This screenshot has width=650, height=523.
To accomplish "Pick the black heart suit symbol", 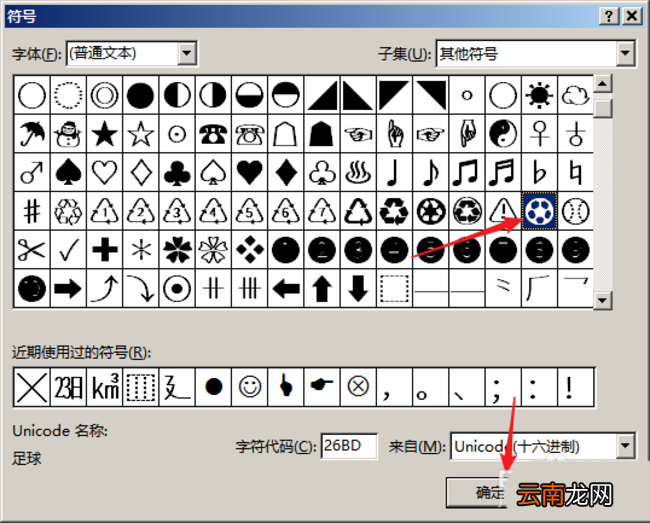I will (249, 172).
